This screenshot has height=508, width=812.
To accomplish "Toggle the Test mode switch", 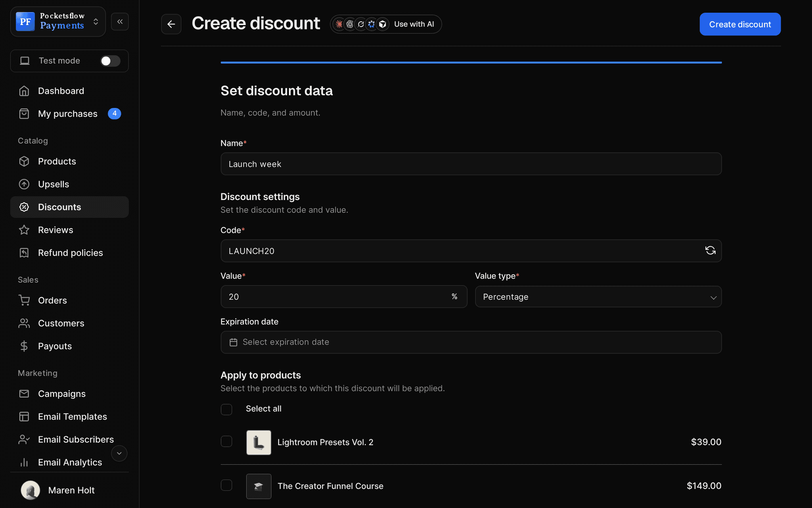I will (x=110, y=61).
